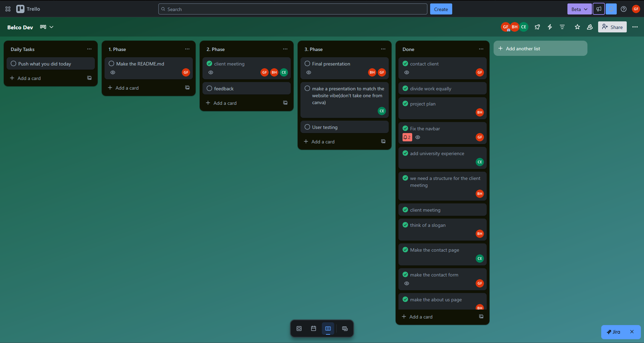Mark the 'Push what you did today' card complete
644x343 pixels.
pos(13,63)
